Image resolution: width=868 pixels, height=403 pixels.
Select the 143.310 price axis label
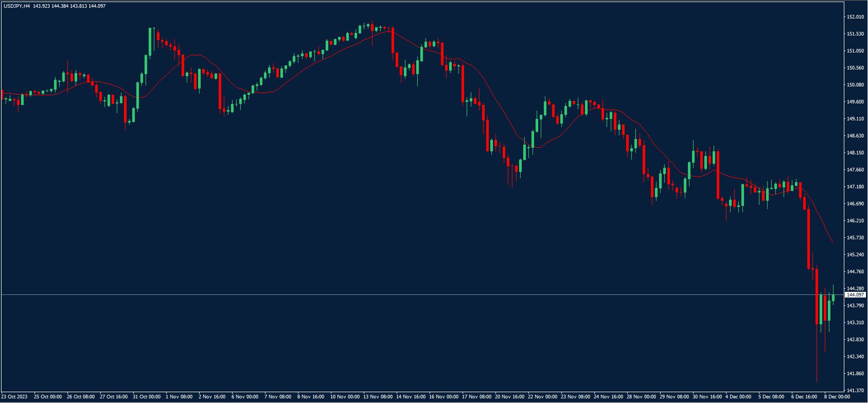pos(856,323)
